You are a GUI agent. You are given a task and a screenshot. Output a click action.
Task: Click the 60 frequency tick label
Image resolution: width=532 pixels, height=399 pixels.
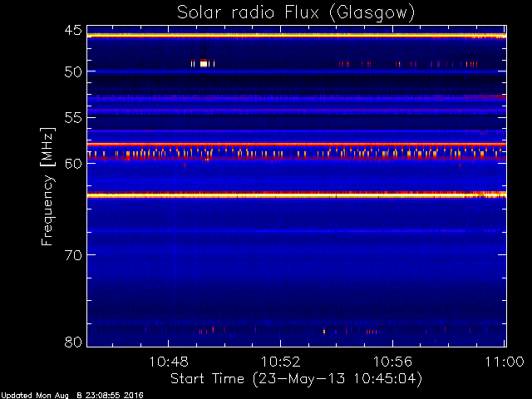73,163
